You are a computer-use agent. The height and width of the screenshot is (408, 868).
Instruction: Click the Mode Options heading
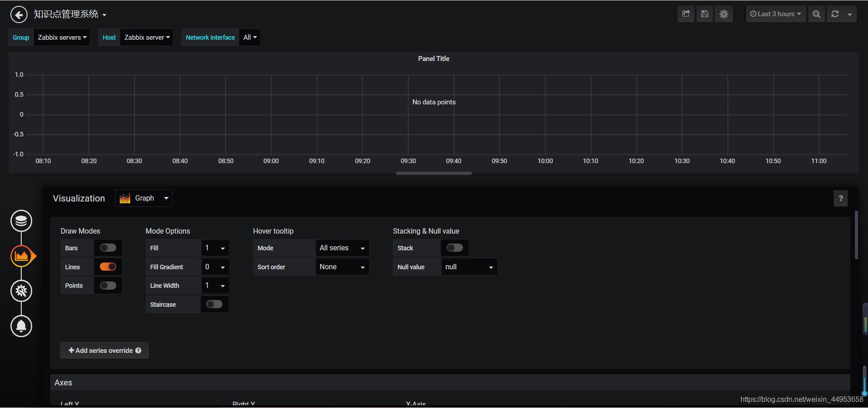coord(168,231)
